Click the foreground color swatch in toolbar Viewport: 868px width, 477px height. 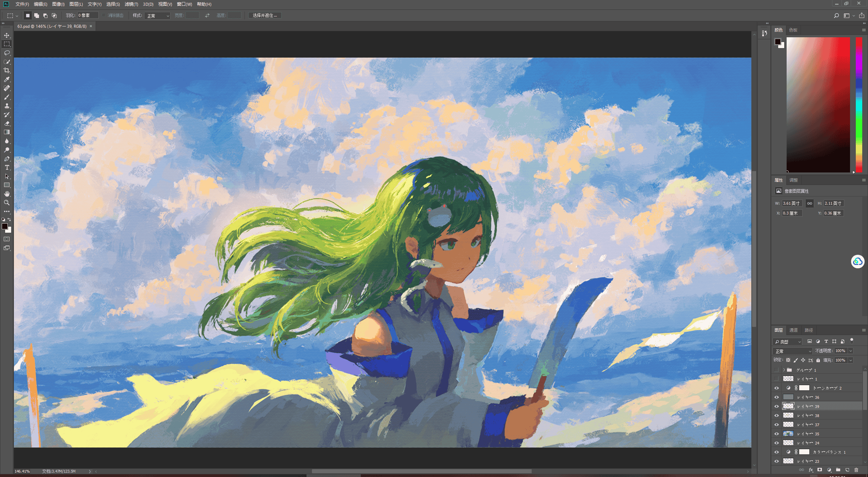(5, 226)
